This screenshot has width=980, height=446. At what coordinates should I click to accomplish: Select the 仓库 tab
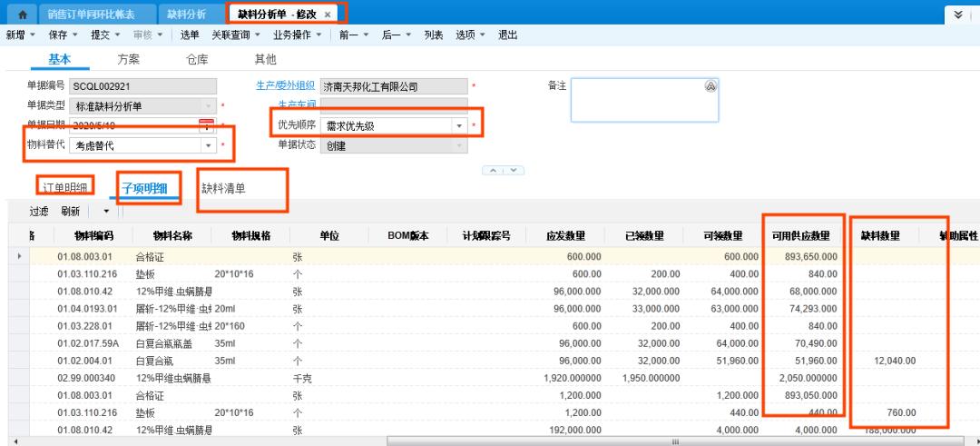pyautogui.click(x=197, y=59)
